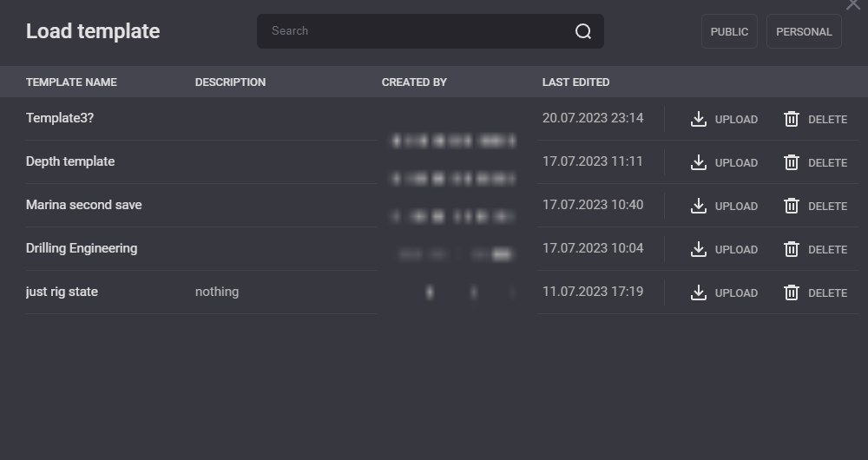Click trash icon for Marina second save
Screen dimensions: 868x460
coord(792,206)
